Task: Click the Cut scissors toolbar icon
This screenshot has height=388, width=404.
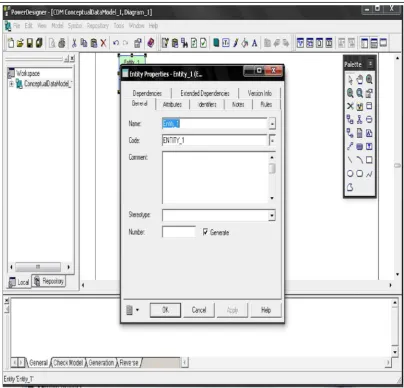Action: (74, 43)
